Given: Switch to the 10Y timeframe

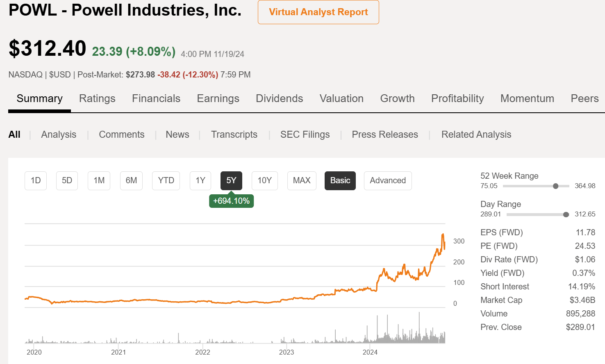Looking at the screenshot, I should tap(264, 180).
